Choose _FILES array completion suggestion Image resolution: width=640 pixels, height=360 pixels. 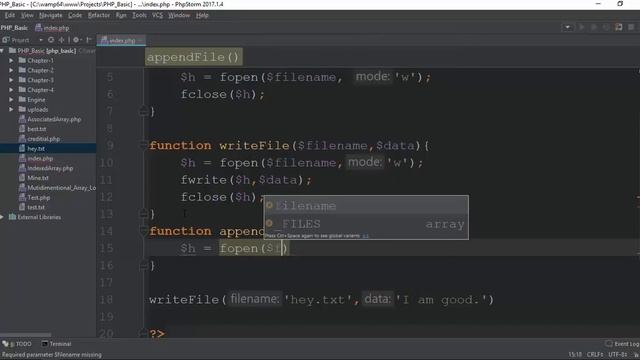366,224
